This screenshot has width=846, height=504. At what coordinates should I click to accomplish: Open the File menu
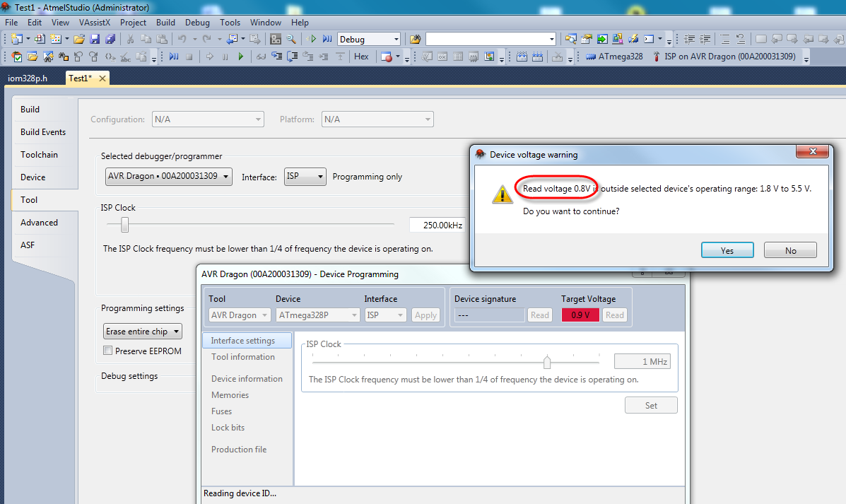pos(11,22)
